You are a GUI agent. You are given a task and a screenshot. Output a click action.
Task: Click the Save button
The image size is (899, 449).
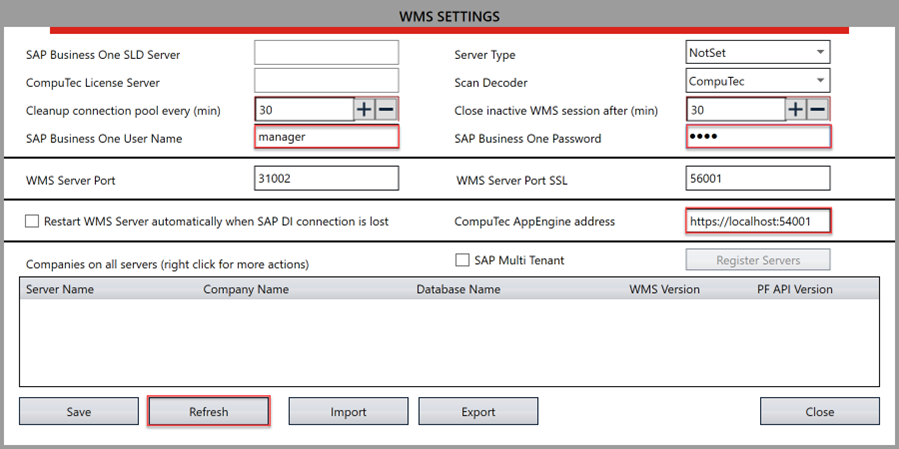79,411
